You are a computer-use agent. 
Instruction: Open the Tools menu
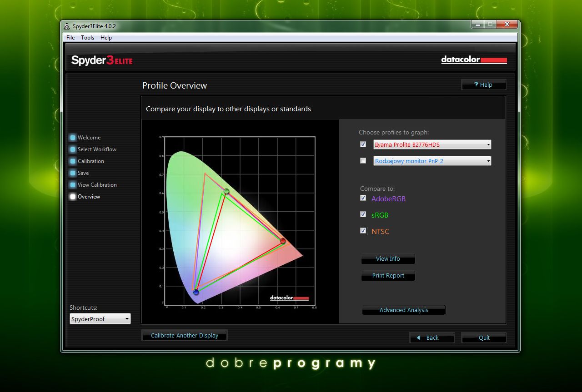click(x=87, y=38)
